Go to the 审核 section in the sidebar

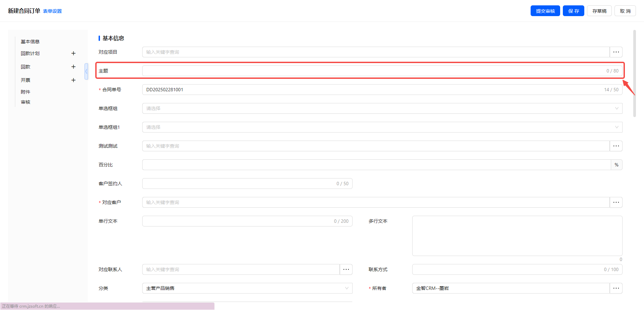tap(25, 102)
